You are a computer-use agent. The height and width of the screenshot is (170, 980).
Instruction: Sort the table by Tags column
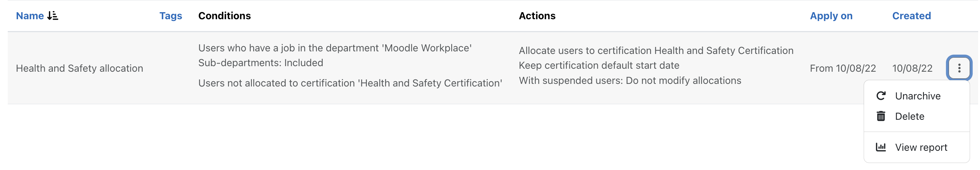tap(171, 16)
